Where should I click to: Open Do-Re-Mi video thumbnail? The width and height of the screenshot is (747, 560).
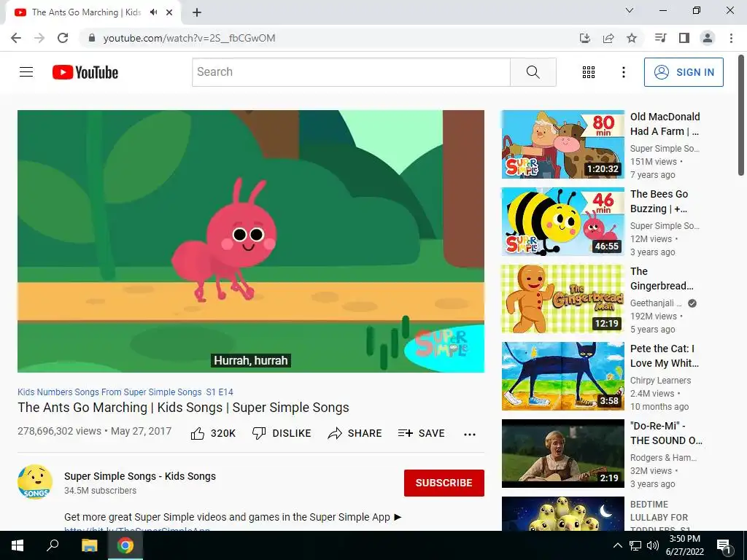562,454
